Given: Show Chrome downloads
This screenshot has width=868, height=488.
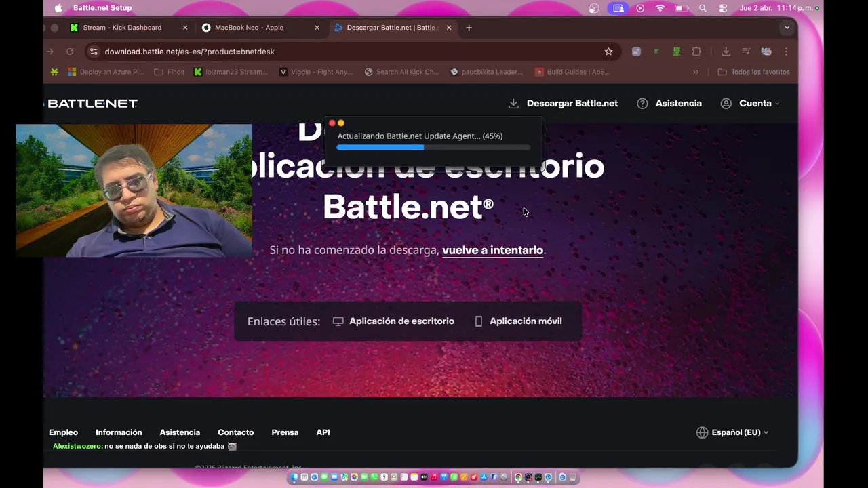Looking at the screenshot, I should pos(726,52).
